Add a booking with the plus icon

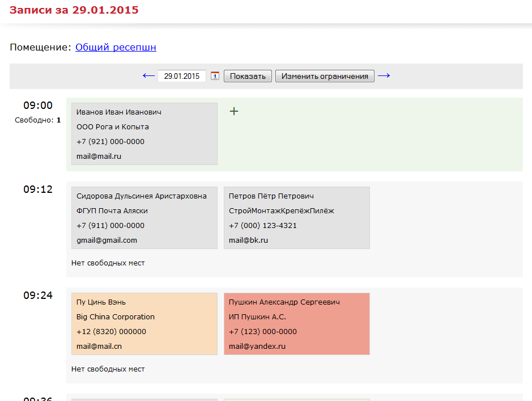234,111
